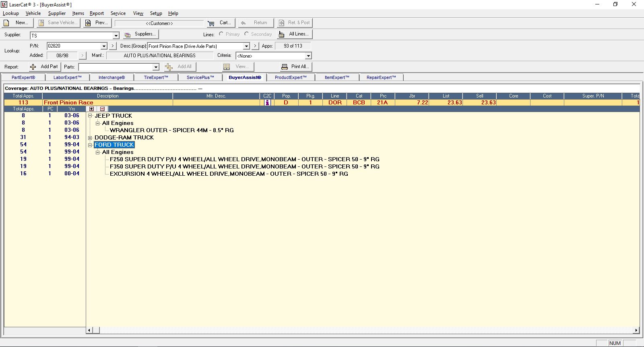Switch to the ProductExpert tab

click(291, 77)
